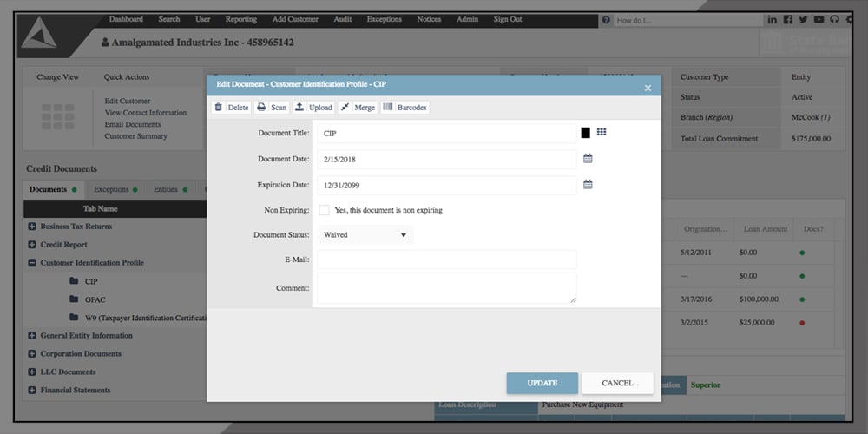Click the UPDATE button

coord(542,383)
